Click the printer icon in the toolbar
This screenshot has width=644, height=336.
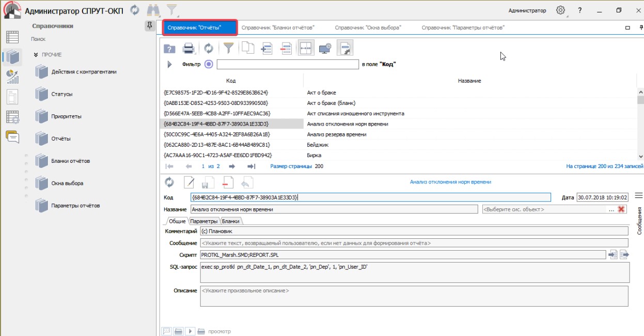189,49
